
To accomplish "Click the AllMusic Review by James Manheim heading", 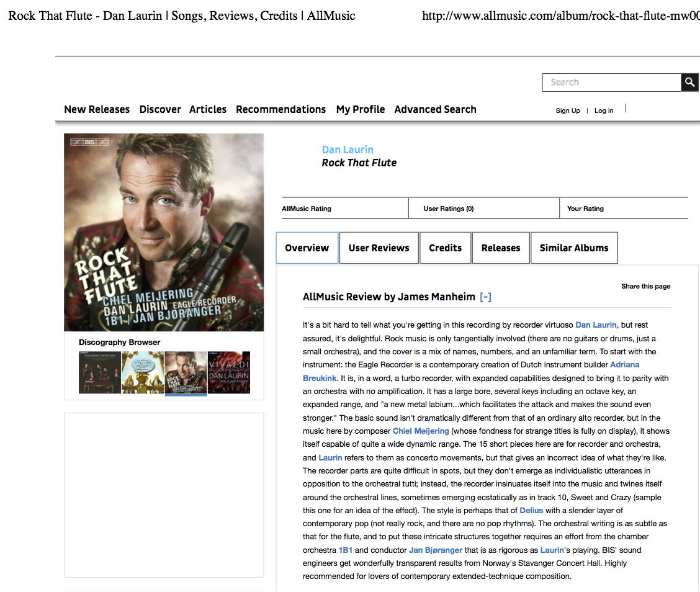I will click(389, 297).
